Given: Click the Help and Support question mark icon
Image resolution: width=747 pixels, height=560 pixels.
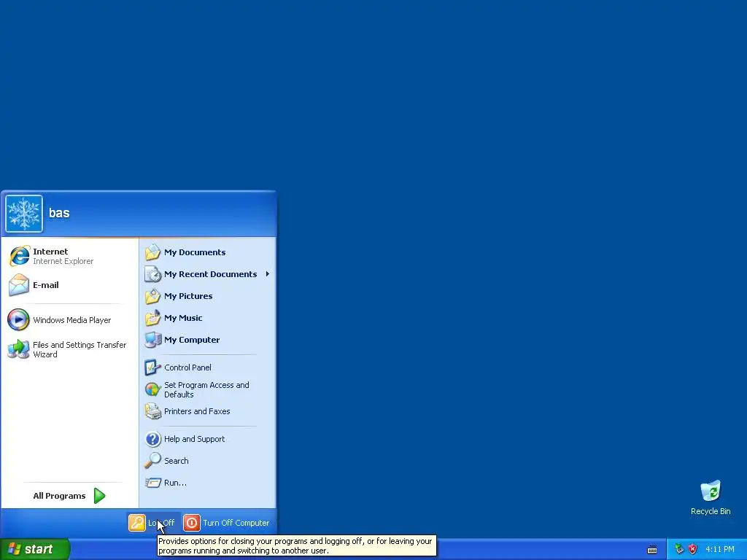Looking at the screenshot, I should (153, 439).
